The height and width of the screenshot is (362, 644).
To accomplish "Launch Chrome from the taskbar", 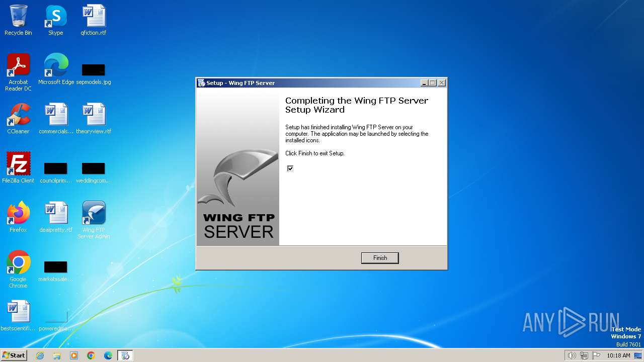I will point(91,355).
